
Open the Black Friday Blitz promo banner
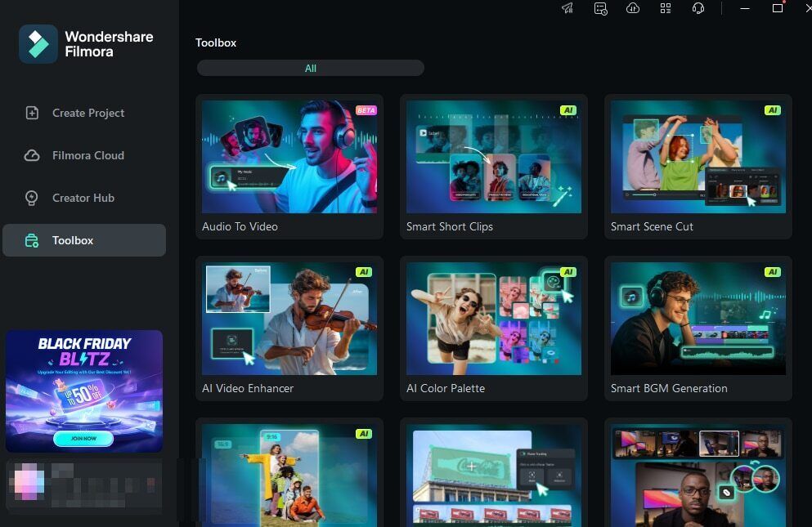(84, 391)
